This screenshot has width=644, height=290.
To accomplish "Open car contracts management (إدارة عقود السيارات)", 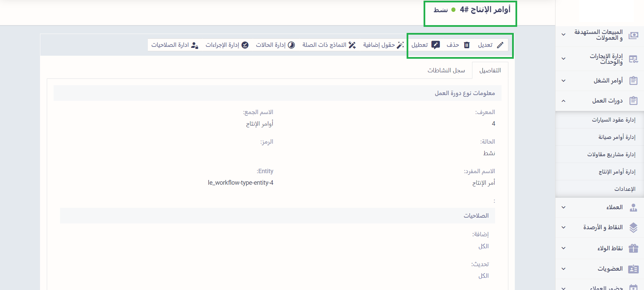I will (x=613, y=120).
